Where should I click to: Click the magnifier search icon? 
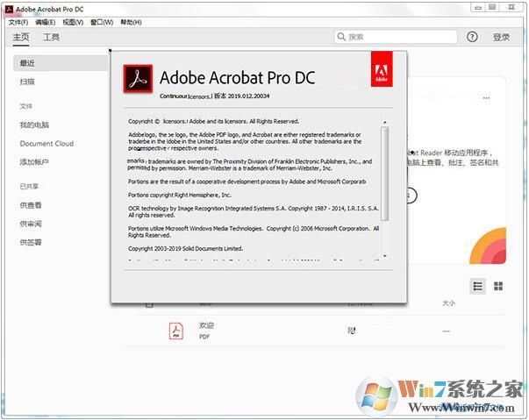click(341, 37)
